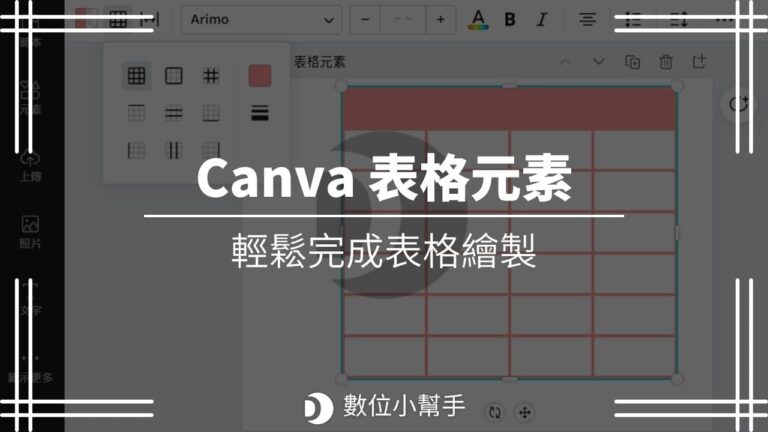Decrease font size with minus button
768x432 pixels.
pyautogui.click(x=365, y=20)
